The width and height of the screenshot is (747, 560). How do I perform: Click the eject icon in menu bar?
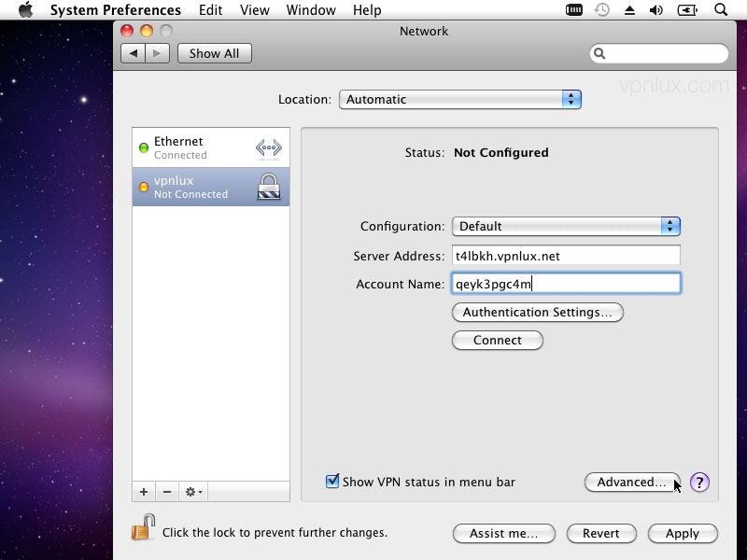tap(629, 10)
